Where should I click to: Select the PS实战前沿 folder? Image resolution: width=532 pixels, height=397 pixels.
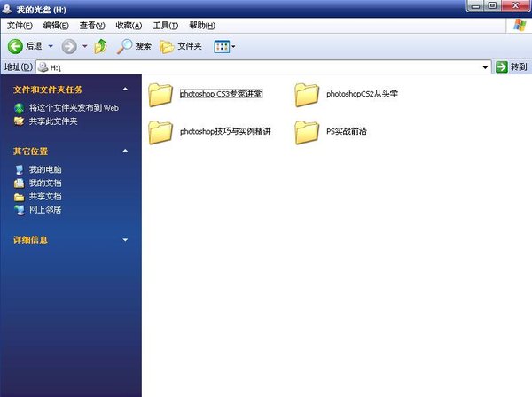pyautogui.click(x=306, y=132)
